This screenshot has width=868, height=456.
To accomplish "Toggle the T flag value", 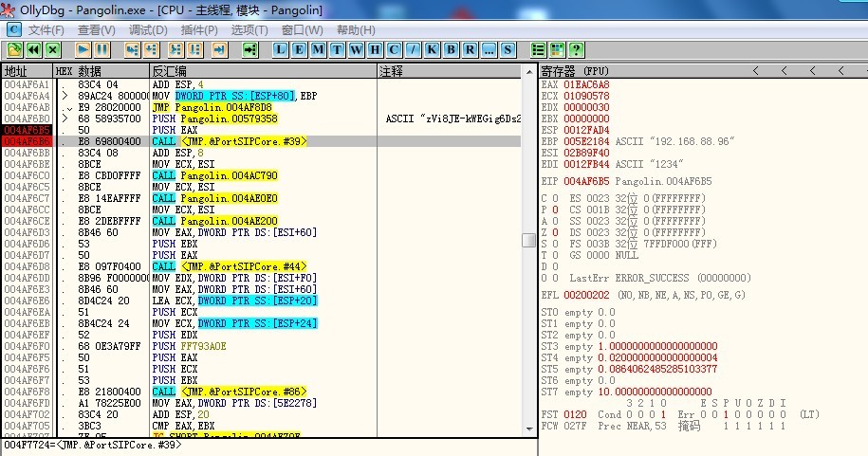I will (555, 255).
